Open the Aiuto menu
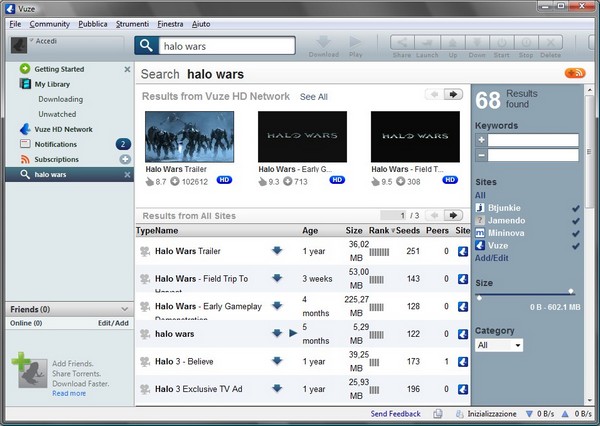The width and height of the screenshot is (600, 426). (x=201, y=24)
